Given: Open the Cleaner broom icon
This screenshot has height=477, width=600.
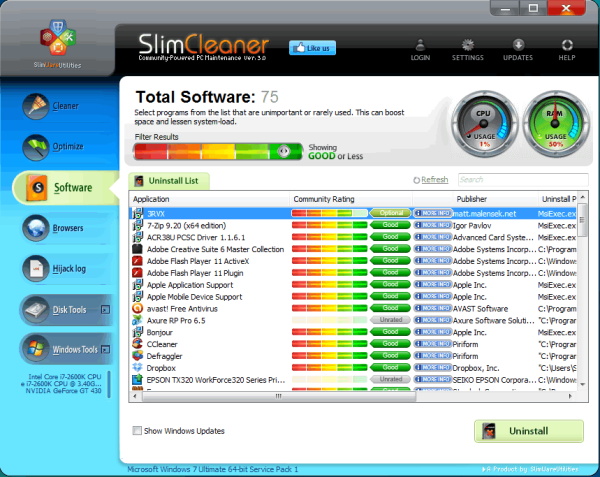Looking at the screenshot, I should click(x=36, y=106).
